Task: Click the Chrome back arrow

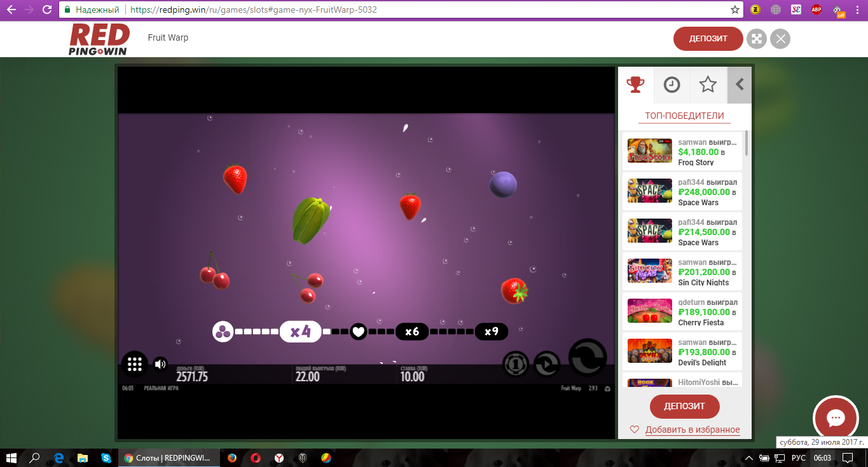Action: [x=11, y=10]
